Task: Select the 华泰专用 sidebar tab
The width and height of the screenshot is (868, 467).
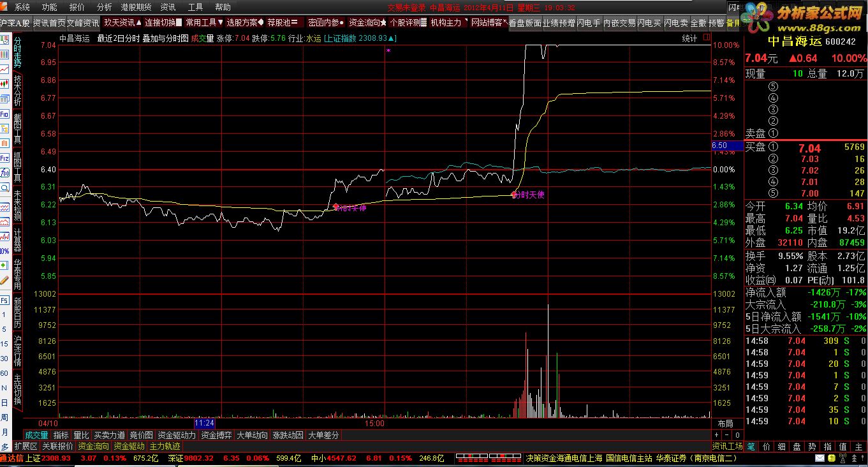Action: tap(18, 275)
